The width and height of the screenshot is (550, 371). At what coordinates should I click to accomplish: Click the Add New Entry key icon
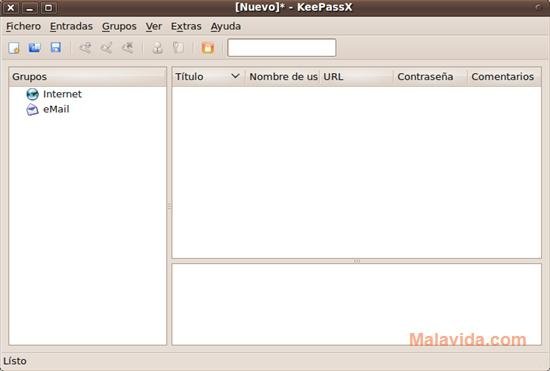[85, 48]
